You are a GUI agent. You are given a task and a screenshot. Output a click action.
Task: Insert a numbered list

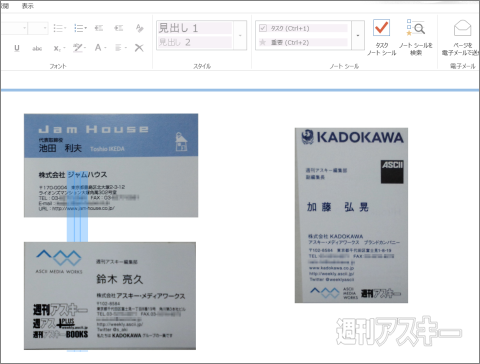click(79, 28)
